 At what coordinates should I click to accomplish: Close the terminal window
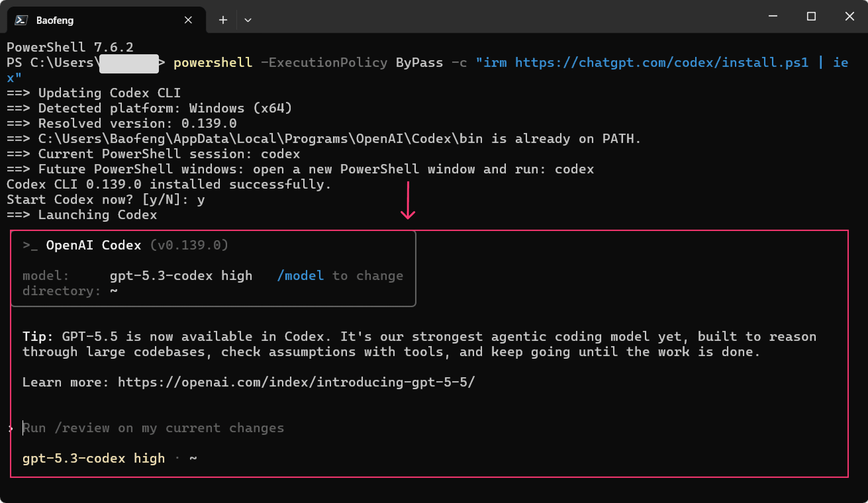849,16
